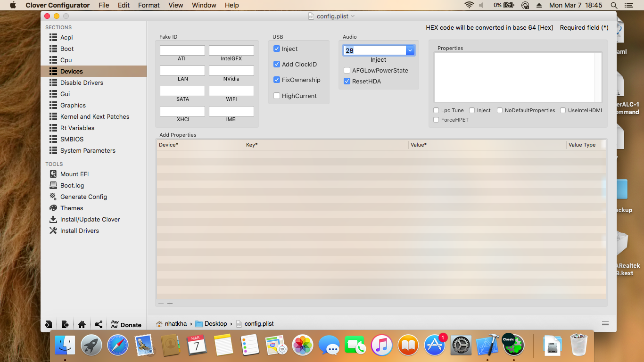Image resolution: width=644 pixels, height=362 pixels.
Task: Open Photos app from the Dock
Action: [303, 345]
